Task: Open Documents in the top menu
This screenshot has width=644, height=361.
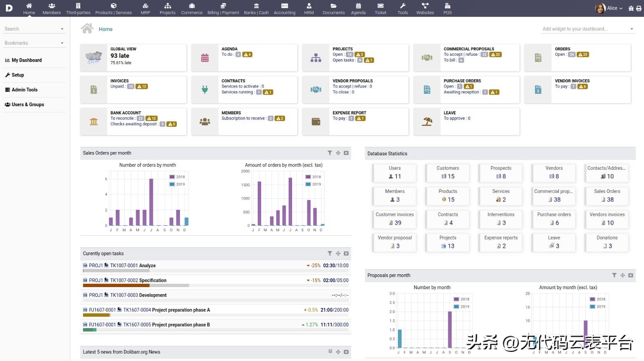Action: click(x=333, y=9)
